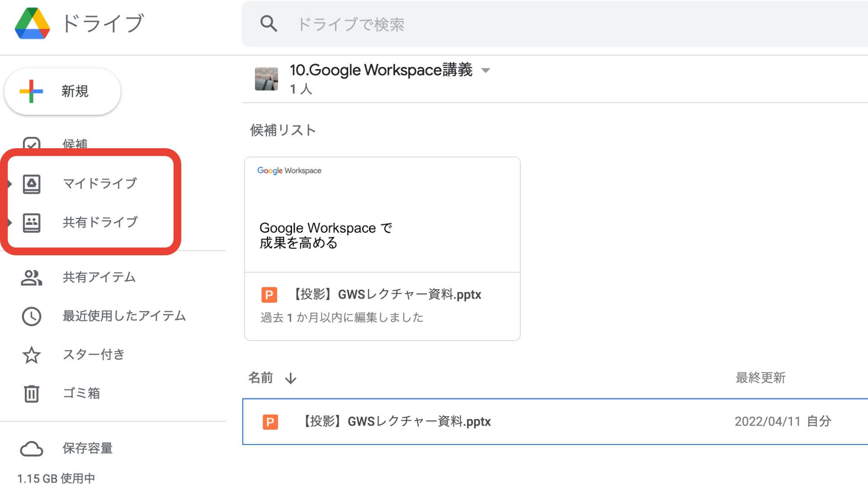Open the 候補 checkmark icon in sidebar
Viewport: 868px width, 488px height.
(x=32, y=144)
